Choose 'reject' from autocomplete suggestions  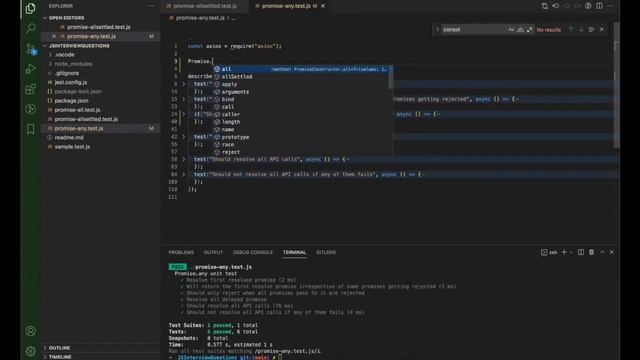[x=302, y=152]
